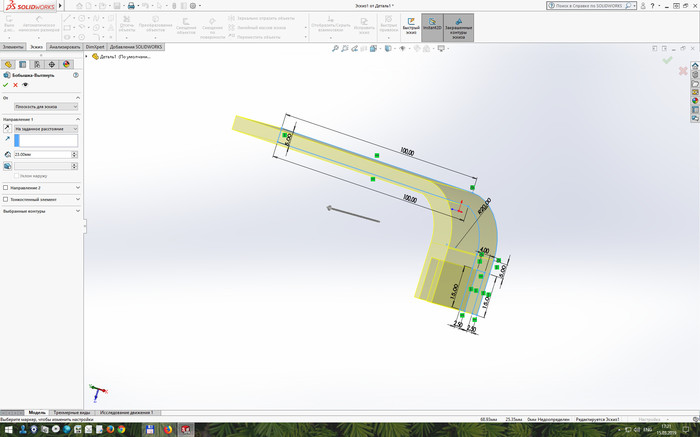Switch to the Анализировать tab
Viewport: 700px width, 437px height.
click(64, 46)
